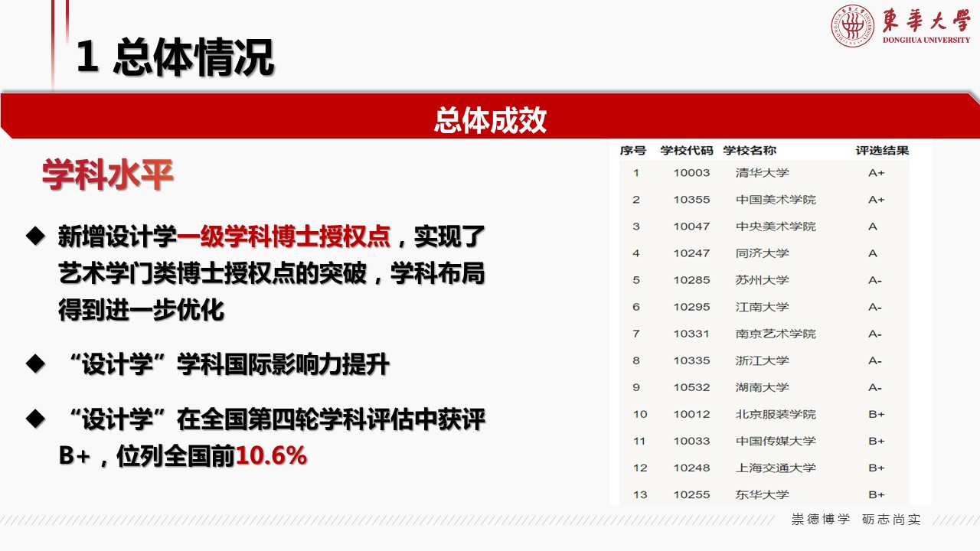Image resolution: width=980 pixels, height=551 pixels.
Task: Click the diamond bullet before 学科国际影响力提升 line
Action: [x=35, y=365]
